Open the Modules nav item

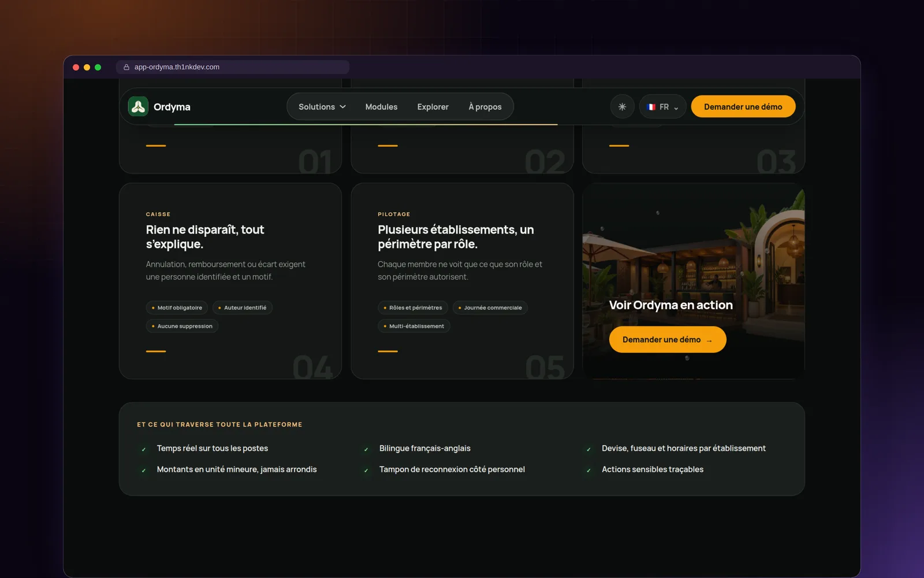coord(381,107)
